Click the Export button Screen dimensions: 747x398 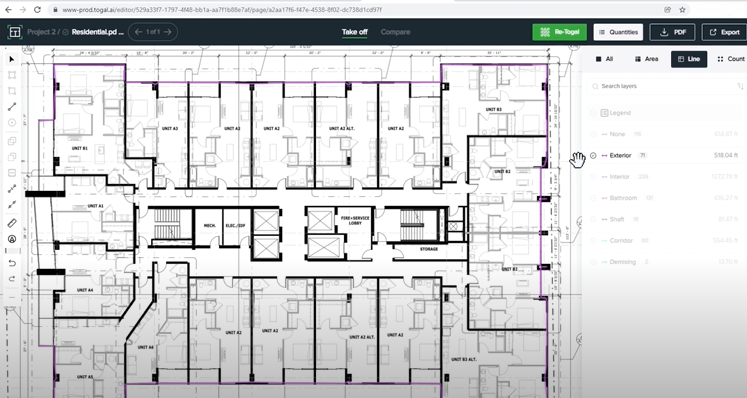point(724,32)
